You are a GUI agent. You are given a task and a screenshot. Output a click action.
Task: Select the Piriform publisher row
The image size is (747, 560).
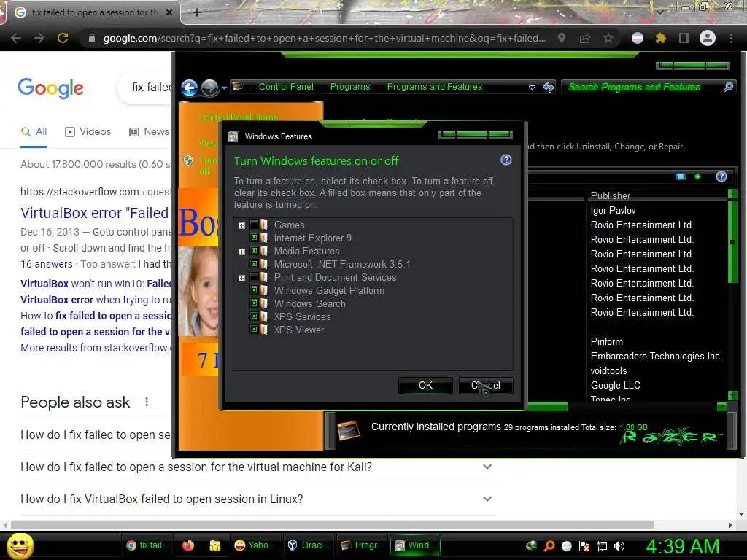[x=606, y=341]
